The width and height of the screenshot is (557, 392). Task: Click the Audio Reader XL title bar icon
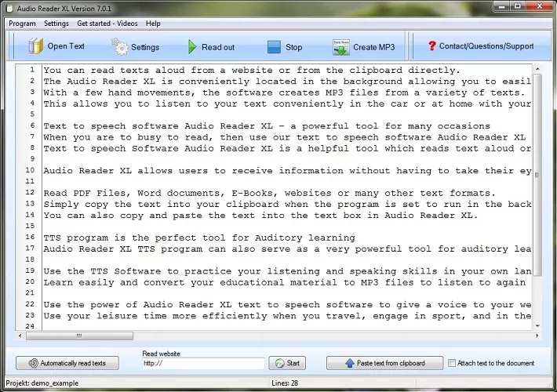(9, 8)
